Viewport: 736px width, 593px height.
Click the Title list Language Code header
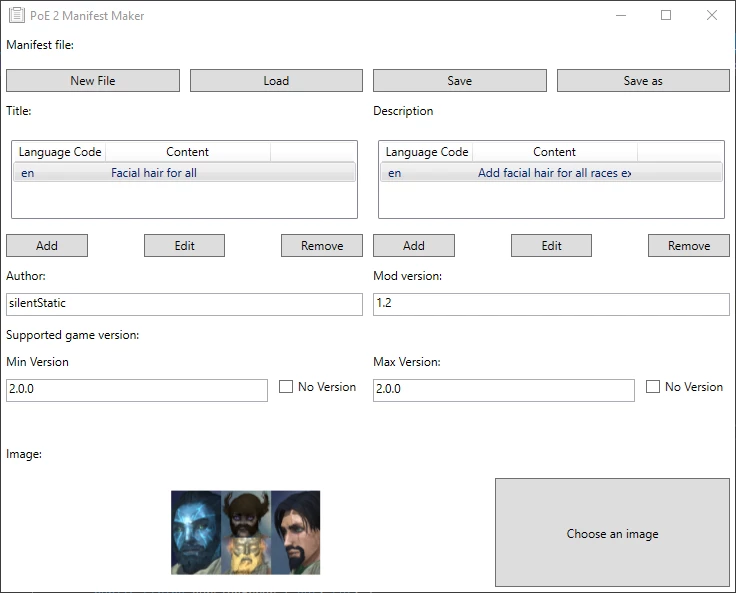tap(60, 152)
